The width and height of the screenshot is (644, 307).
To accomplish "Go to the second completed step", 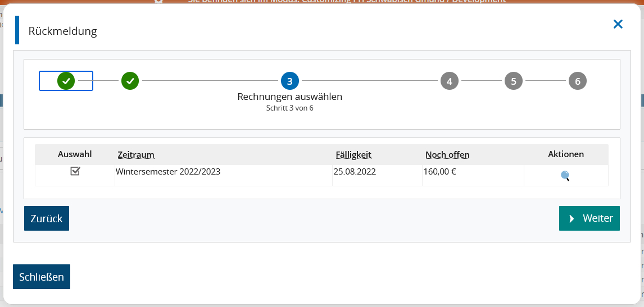I will click(x=130, y=81).
